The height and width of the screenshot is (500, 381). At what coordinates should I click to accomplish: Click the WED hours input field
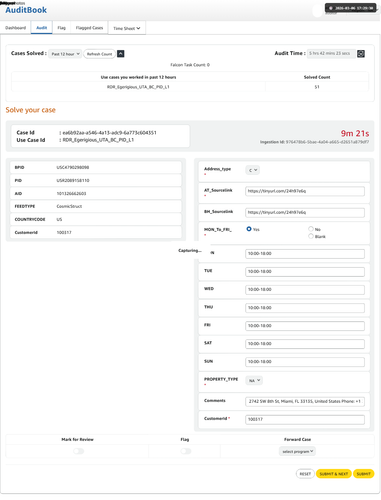(305, 290)
